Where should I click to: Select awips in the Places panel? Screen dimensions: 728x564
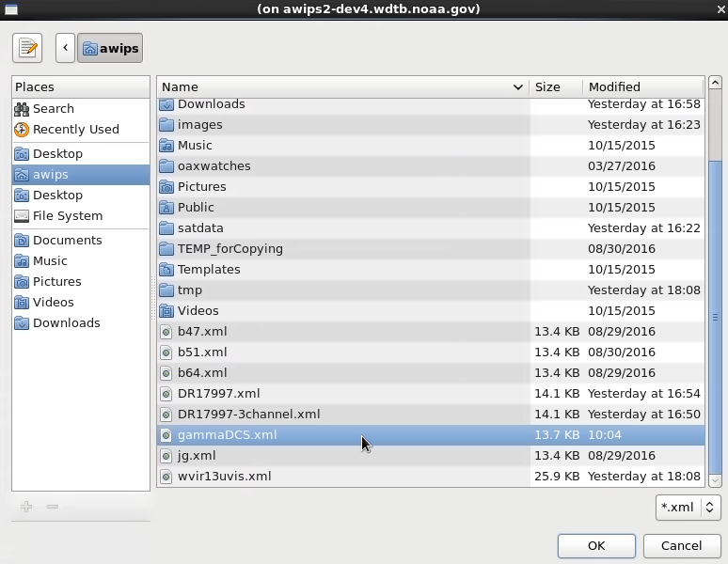coord(81,175)
